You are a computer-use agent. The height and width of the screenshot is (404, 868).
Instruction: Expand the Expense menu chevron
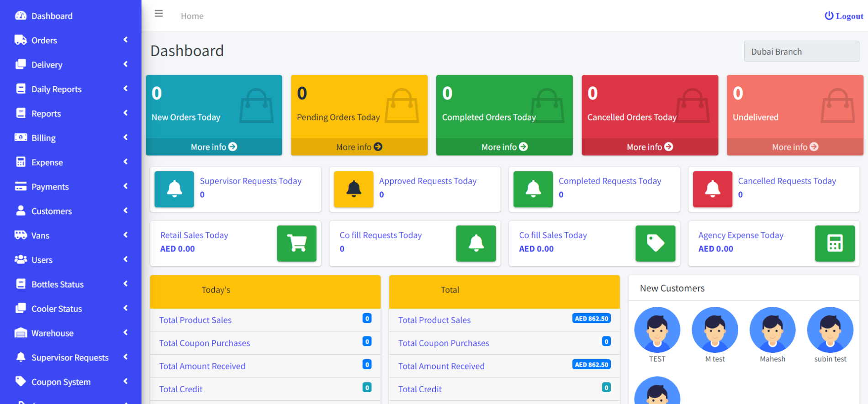click(x=126, y=162)
